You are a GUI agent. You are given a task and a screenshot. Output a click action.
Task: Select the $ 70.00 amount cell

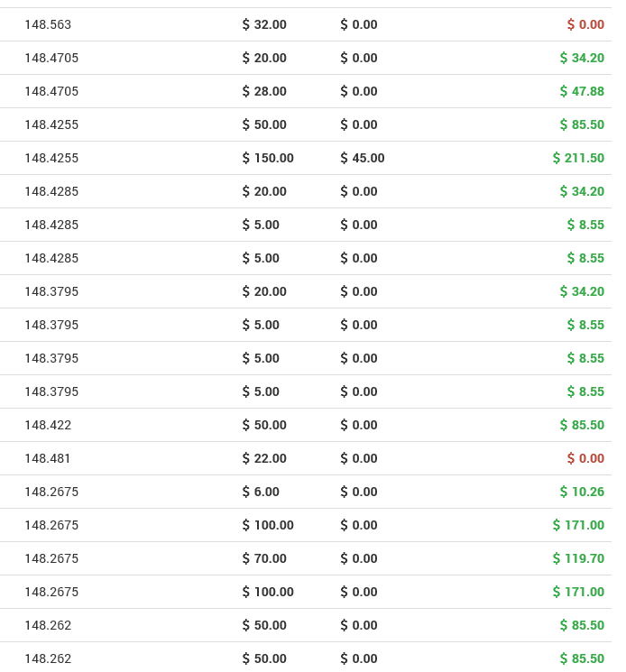[264, 558]
